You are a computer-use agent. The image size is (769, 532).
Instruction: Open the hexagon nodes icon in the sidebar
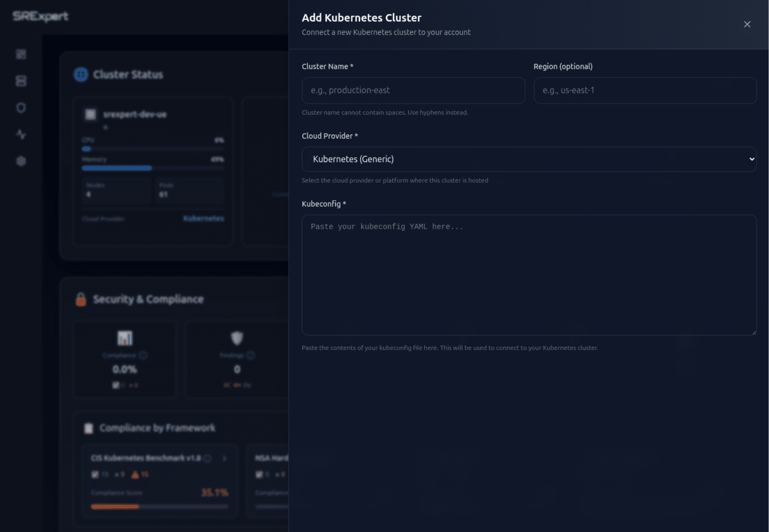[21, 161]
